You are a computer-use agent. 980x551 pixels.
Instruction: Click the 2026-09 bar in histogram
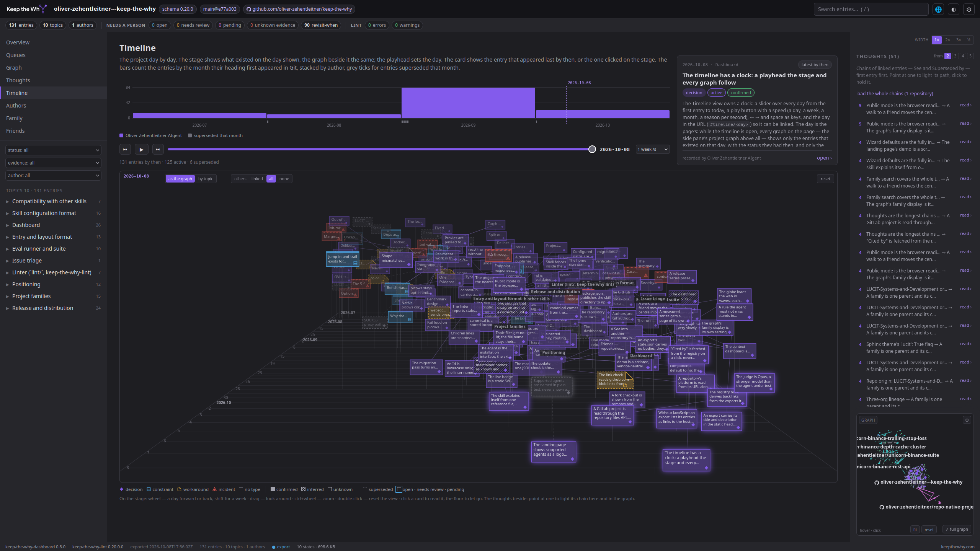[468, 103]
